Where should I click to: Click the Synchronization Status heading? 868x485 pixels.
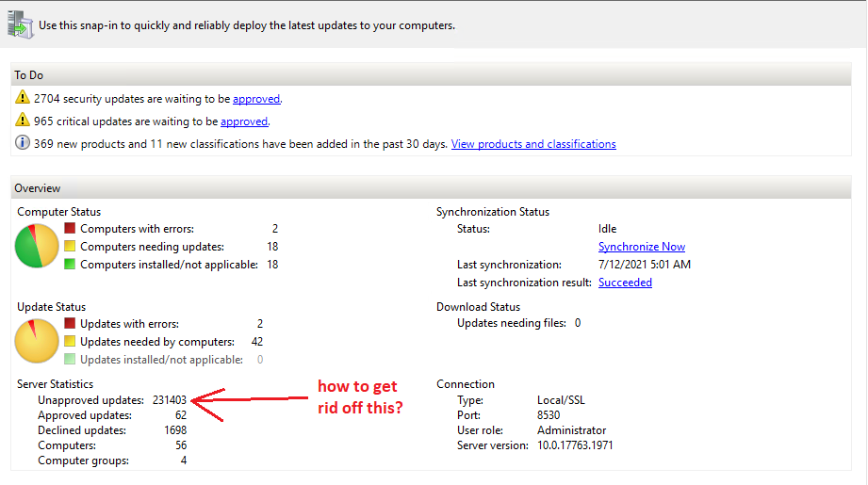(493, 212)
